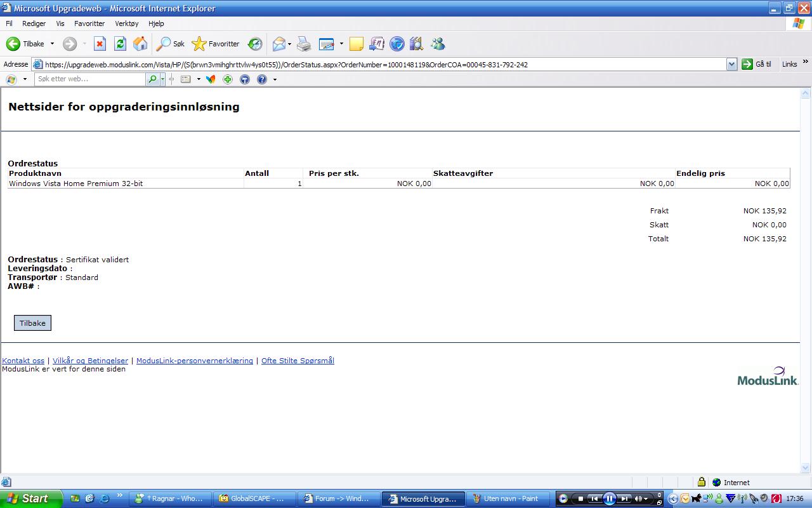Switch to the Forum taskbar window

[x=339, y=498]
